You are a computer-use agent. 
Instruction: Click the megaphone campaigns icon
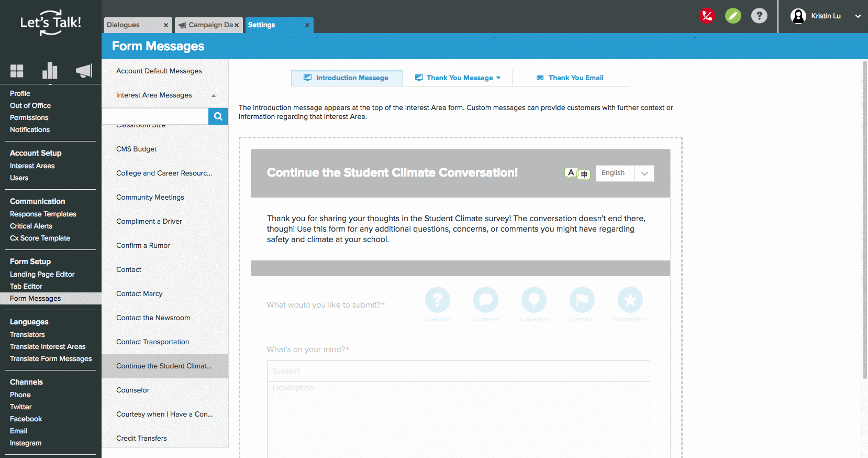click(x=84, y=71)
